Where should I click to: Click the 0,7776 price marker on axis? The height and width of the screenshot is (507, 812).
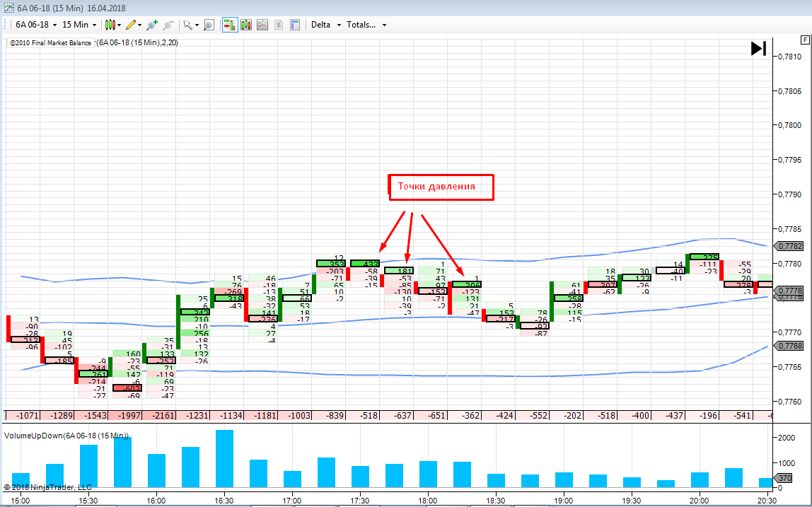(789, 291)
